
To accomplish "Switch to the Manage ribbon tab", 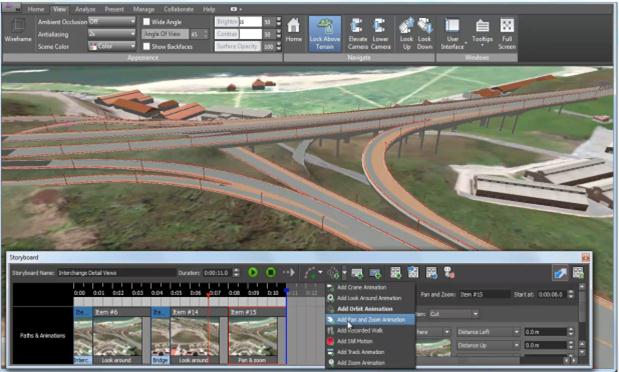I will pyautogui.click(x=144, y=9).
